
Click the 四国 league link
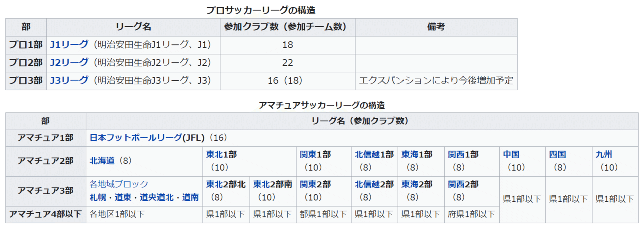pyautogui.click(x=557, y=154)
